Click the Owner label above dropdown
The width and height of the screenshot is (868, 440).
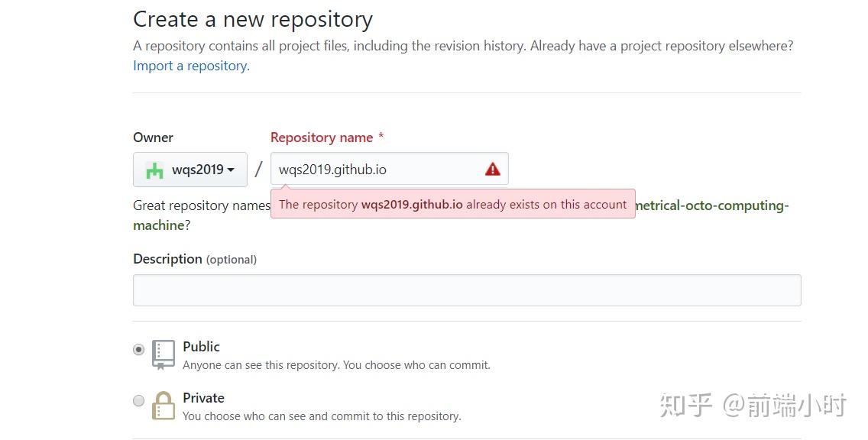coord(153,137)
